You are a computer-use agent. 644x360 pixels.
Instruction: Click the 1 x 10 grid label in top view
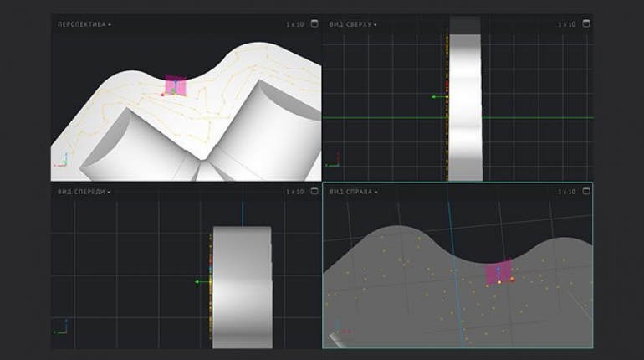pos(566,24)
